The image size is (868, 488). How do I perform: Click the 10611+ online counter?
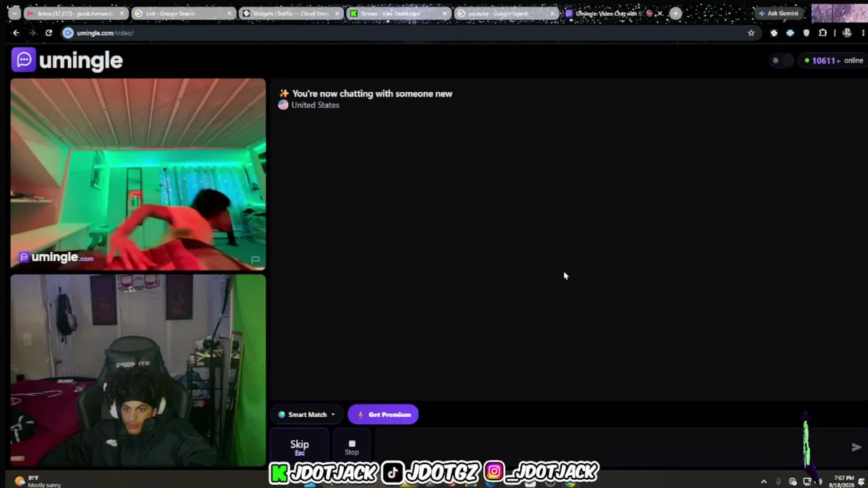coord(833,60)
